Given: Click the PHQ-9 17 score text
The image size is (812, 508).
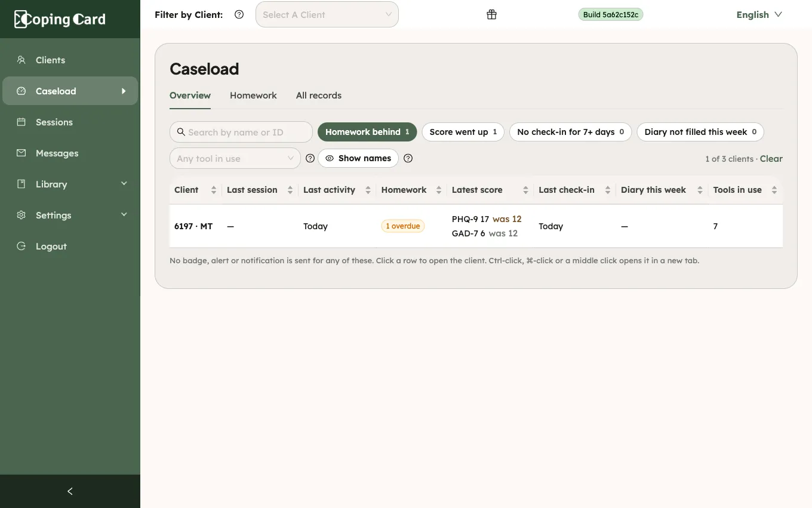Looking at the screenshot, I should 470,219.
